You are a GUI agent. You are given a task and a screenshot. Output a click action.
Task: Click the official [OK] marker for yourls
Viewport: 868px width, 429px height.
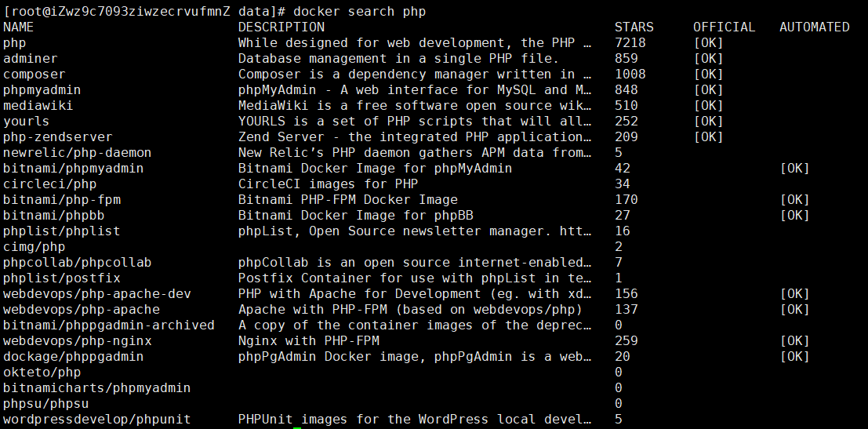[x=708, y=121]
